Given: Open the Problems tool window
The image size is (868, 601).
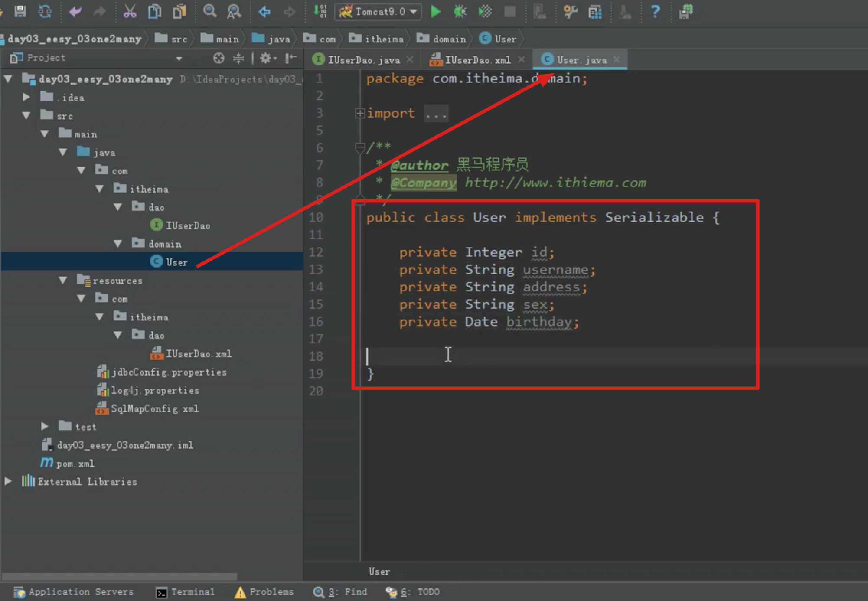Looking at the screenshot, I should pos(264,592).
